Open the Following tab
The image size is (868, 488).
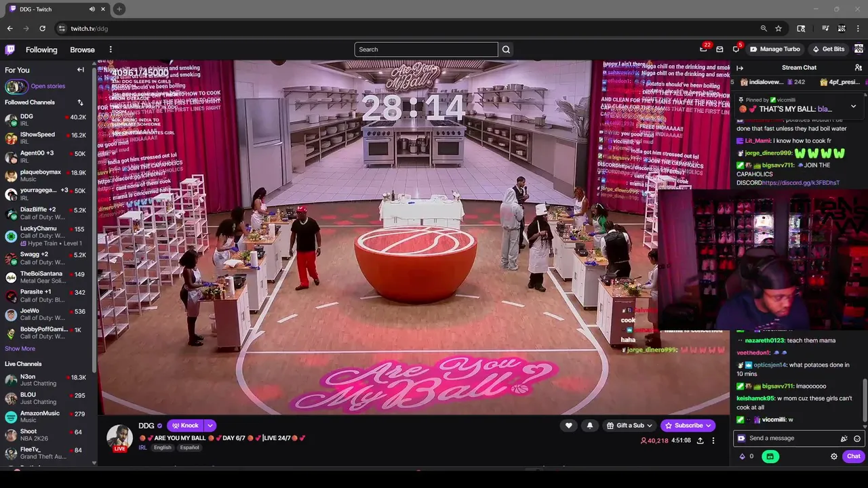point(41,49)
